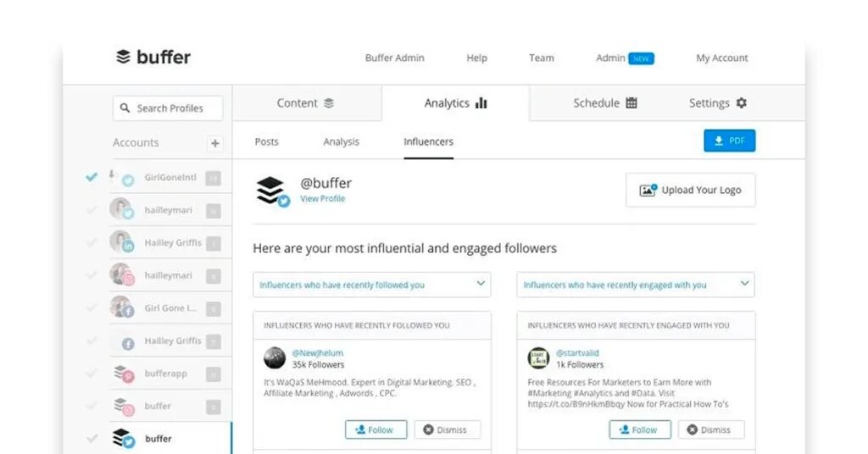Click X icon in @startvalid Dismiss button
The width and height of the screenshot is (868, 454).
click(x=692, y=429)
